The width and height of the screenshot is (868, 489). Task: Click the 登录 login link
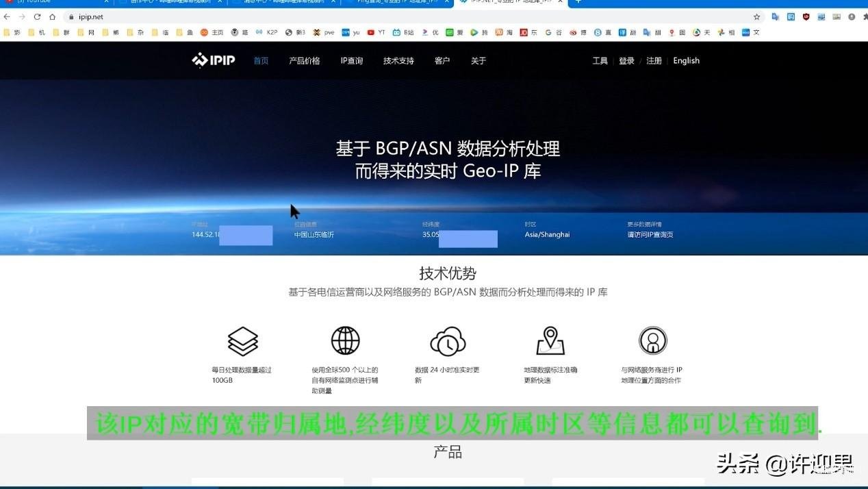click(627, 61)
